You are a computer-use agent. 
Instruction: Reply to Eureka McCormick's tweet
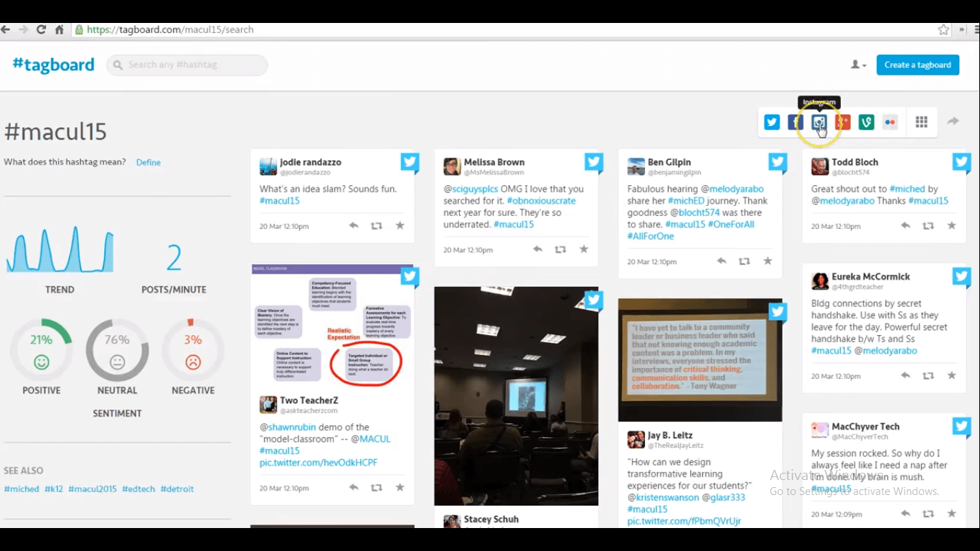click(905, 375)
